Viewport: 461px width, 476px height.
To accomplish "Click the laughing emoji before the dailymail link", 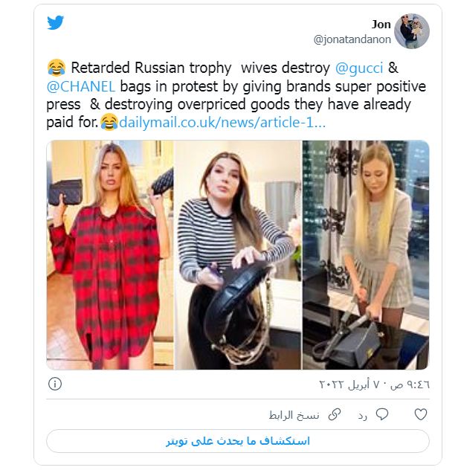I will 109,122.
